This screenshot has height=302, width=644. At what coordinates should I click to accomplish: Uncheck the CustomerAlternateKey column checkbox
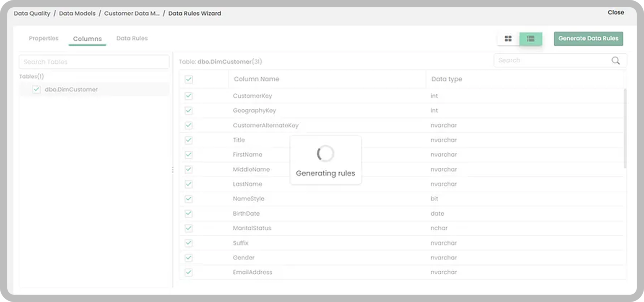pos(189,125)
